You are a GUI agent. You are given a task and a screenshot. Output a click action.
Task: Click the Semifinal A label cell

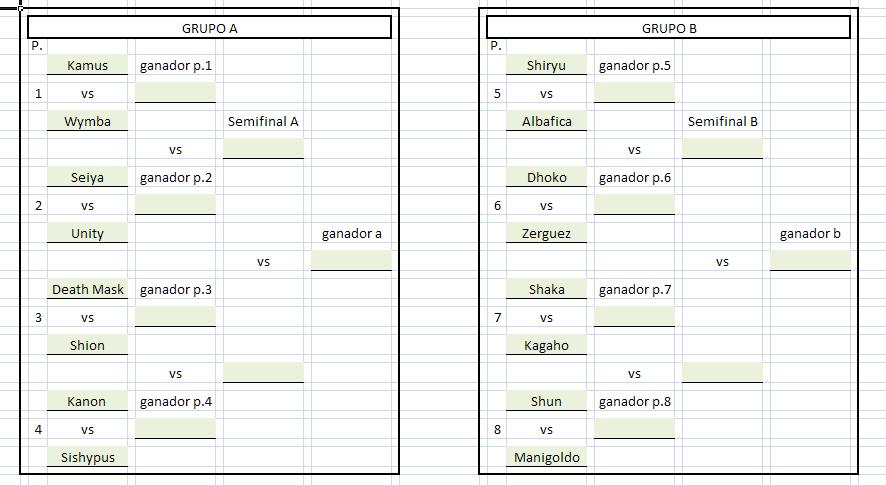(263, 121)
